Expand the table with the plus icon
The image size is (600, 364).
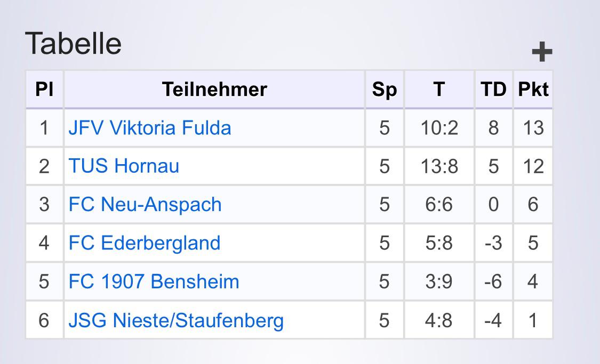coord(542,52)
